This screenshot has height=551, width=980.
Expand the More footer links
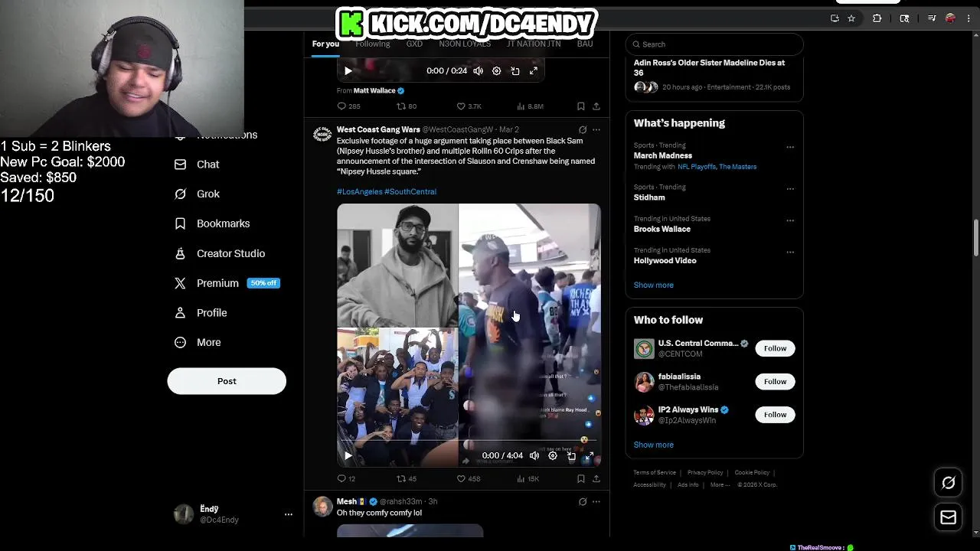pos(720,484)
